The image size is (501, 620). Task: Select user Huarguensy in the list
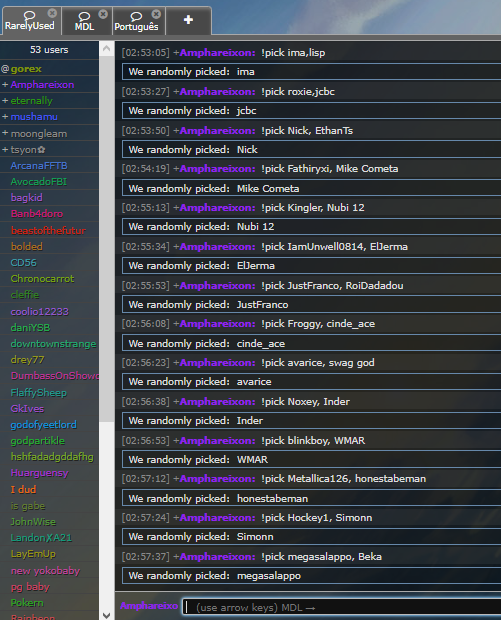coord(40,473)
